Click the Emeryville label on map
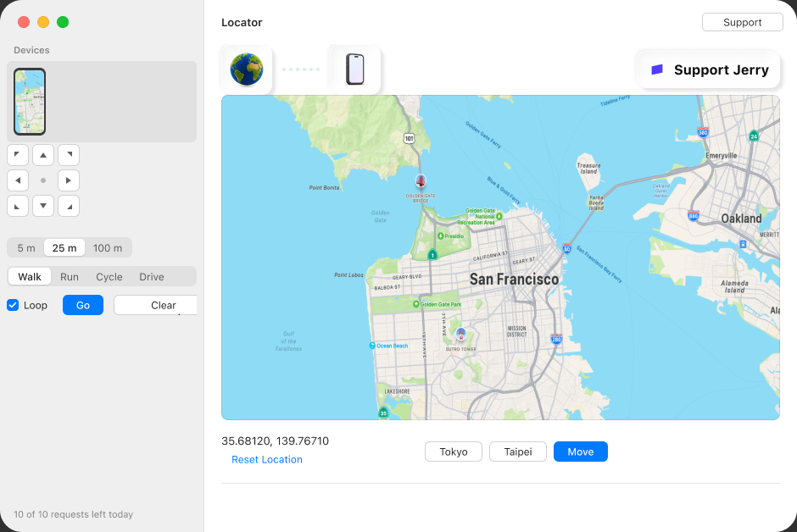 tap(721, 155)
